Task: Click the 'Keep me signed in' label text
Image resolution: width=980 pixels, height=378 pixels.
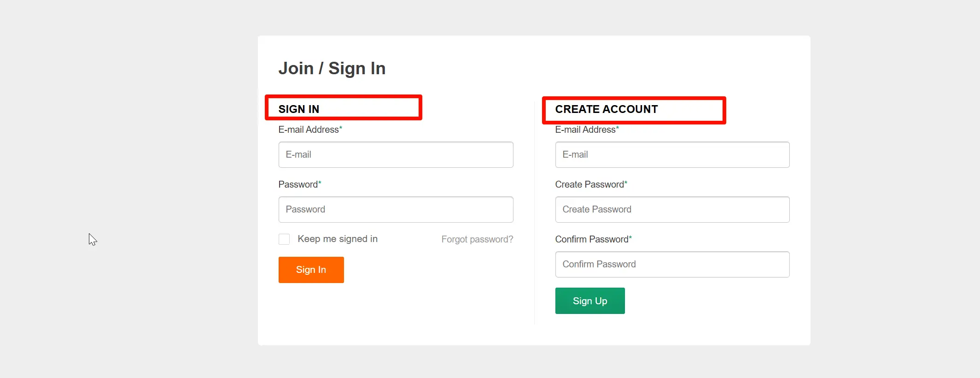Action: tap(337, 239)
